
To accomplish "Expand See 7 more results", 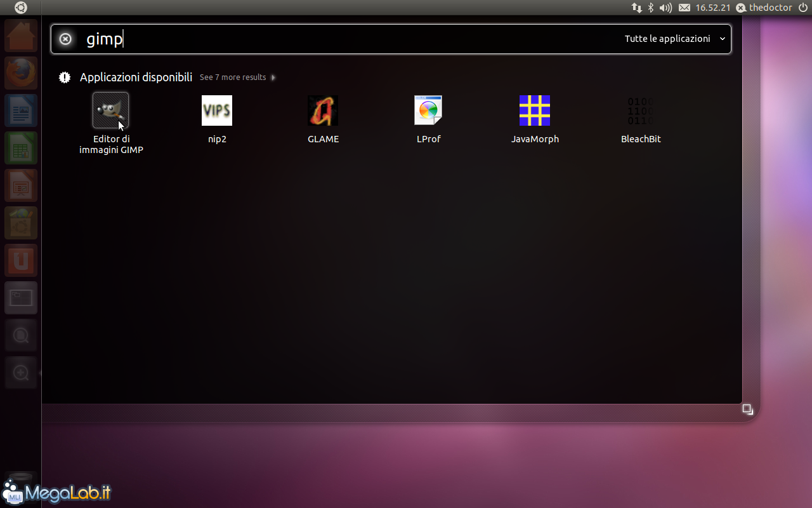I will (237, 77).
